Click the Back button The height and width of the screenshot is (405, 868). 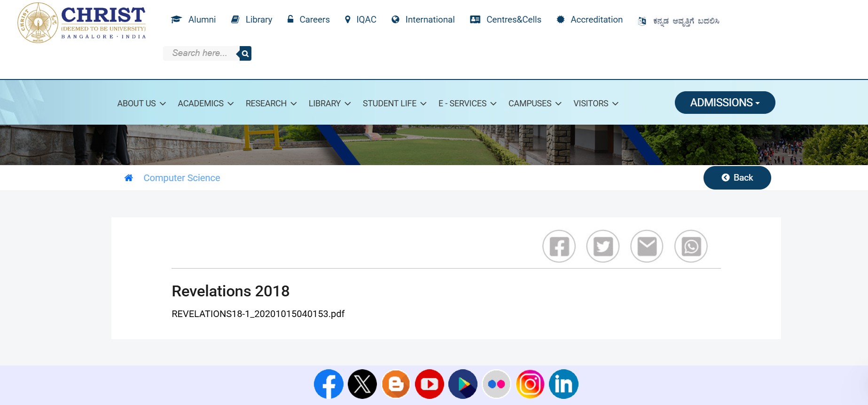coord(737,178)
